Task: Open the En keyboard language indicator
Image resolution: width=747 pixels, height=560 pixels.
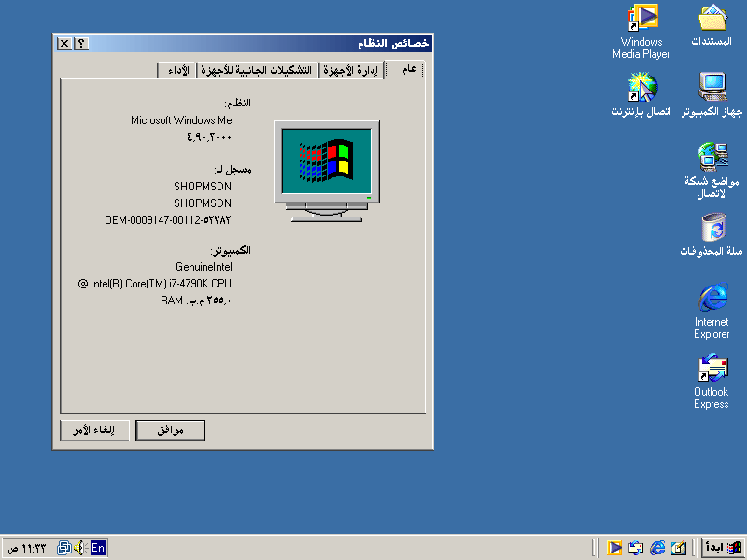Action: tap(98, 548)
